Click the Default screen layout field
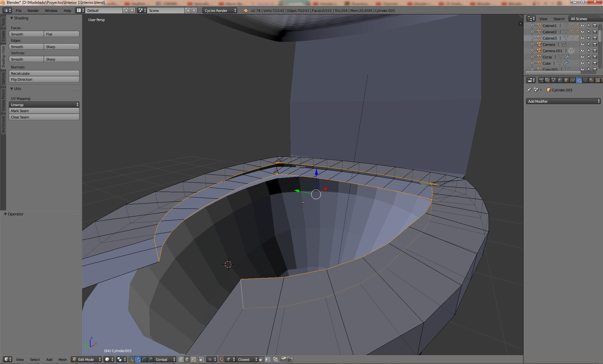The width and height of the screenshot is (603, 364). pos(104,10)
